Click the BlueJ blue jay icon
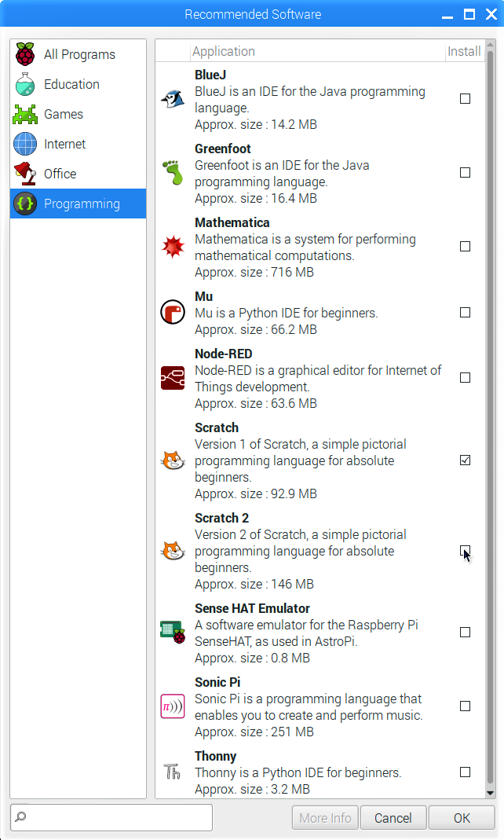 pos(173,99)
